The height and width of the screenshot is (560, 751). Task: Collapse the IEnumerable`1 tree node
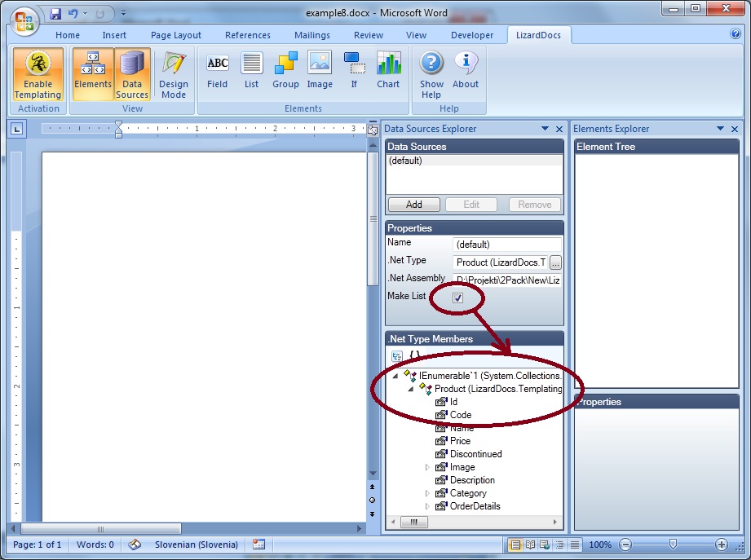(x=395, y=376)
